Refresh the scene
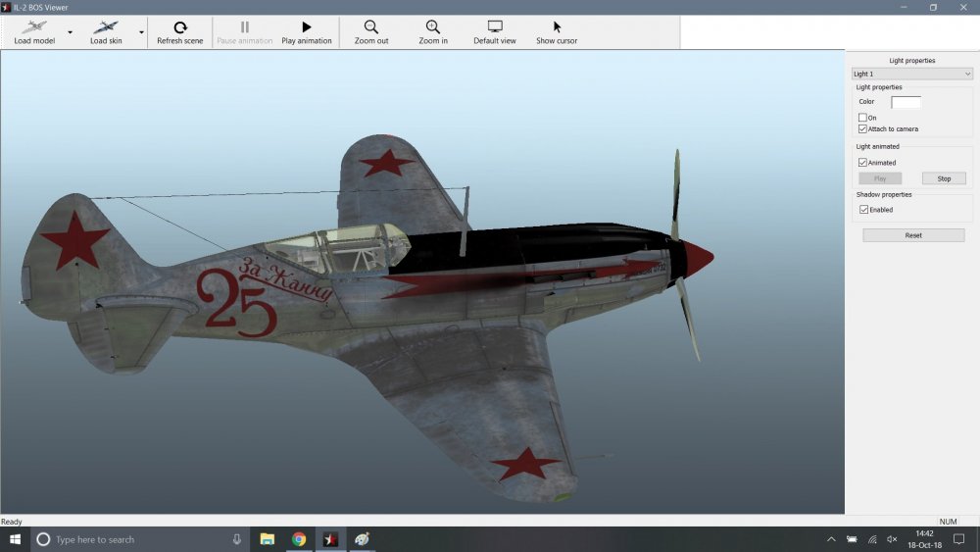Viewport: 980px width, 552px height. coord(180,27)
